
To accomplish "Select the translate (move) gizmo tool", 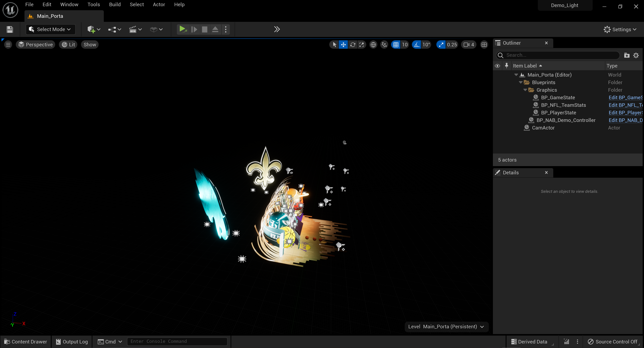I will pyautogui.click(x=343, y=45).
